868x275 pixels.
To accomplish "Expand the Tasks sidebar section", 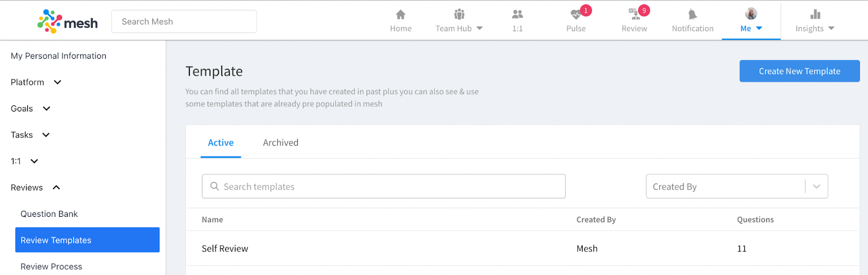I will (x=46, y=135).
